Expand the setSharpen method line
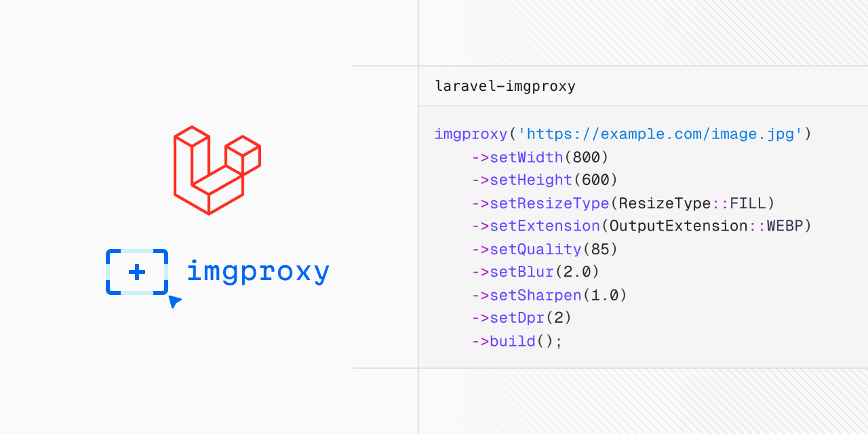Screen dimensions: 868x434 536,295
